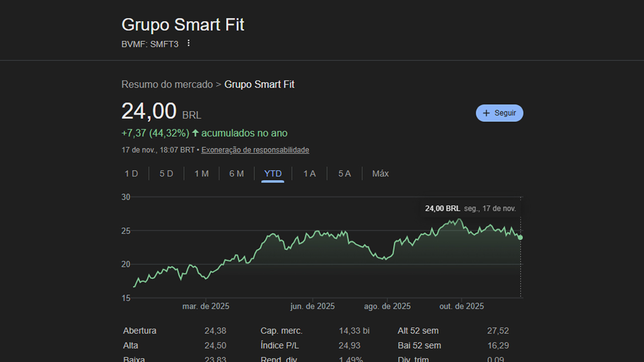
Task: Select the Máx time range tab
Action: coord(380,173)
